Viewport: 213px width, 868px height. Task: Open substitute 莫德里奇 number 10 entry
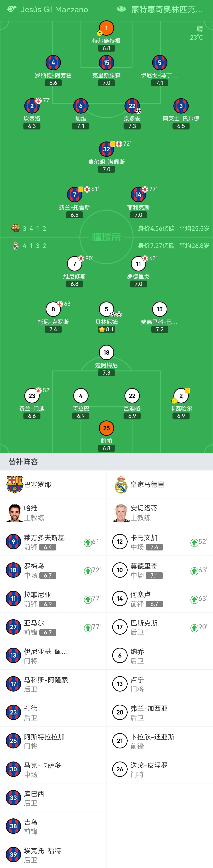tap(160, 570)
